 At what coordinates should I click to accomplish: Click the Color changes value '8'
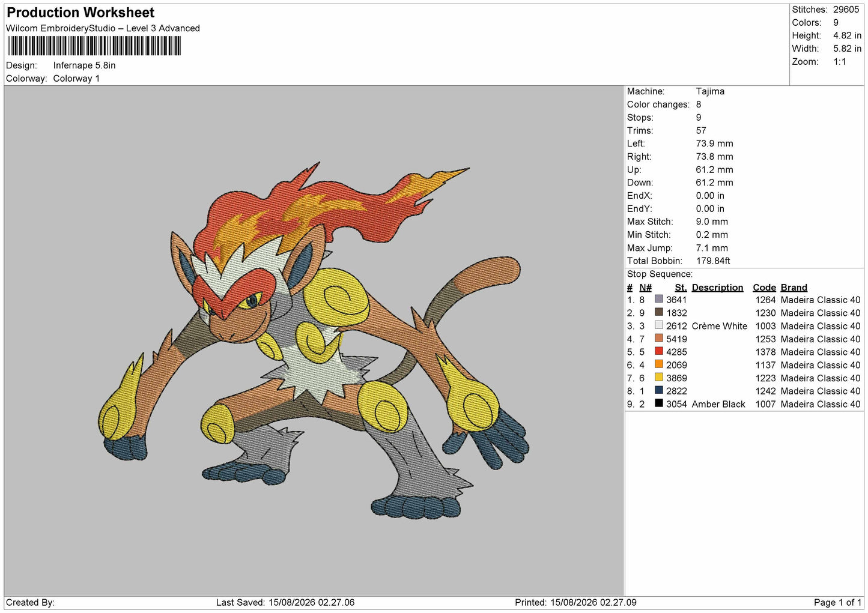pyautogui.click(x=699, y=104)
